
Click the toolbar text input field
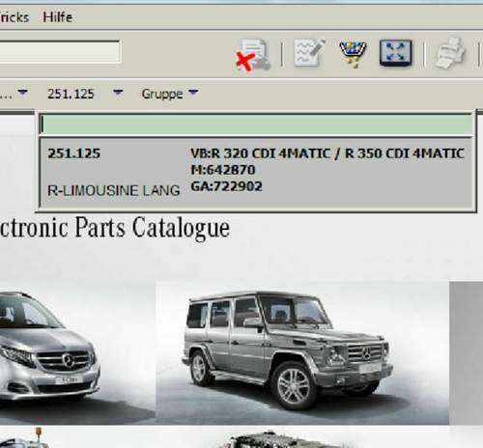point(60,51)
